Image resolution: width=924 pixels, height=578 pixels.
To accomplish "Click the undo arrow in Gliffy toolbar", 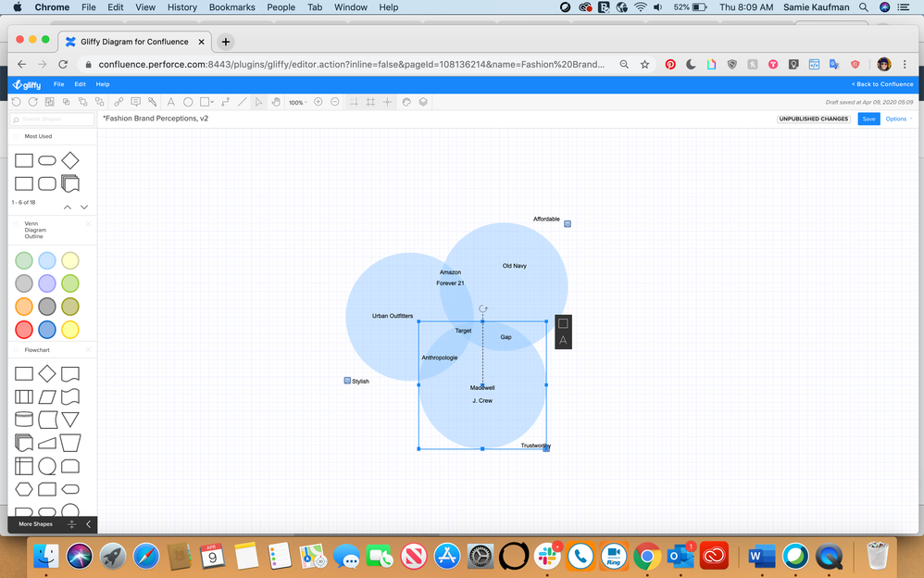I will 17,102.
